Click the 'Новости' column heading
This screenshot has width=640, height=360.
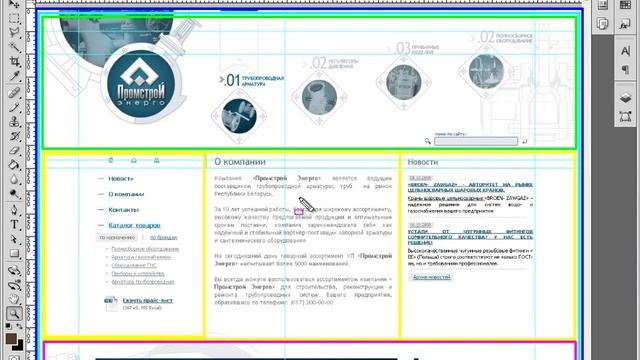[x=422, y=162]
